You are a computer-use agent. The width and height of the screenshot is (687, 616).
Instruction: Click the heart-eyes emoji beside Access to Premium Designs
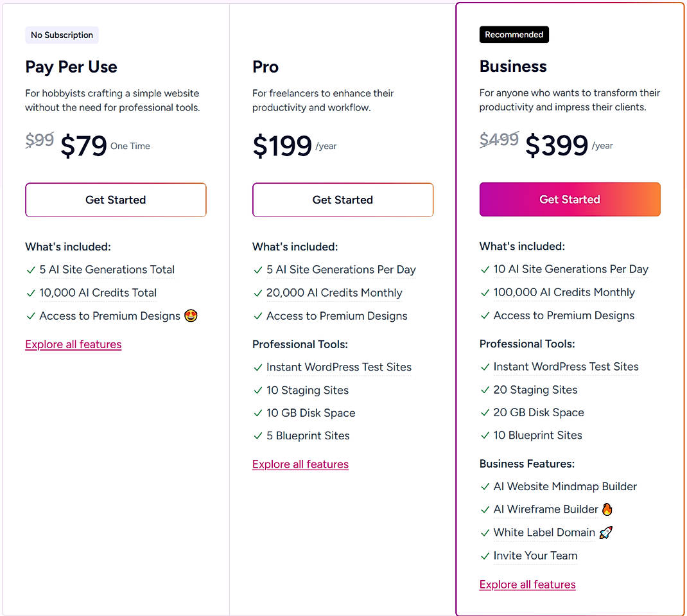[191, 316]
